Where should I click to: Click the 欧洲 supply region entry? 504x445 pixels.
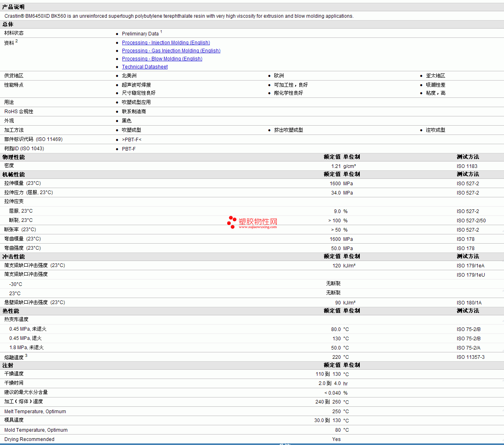pos(279,76)
